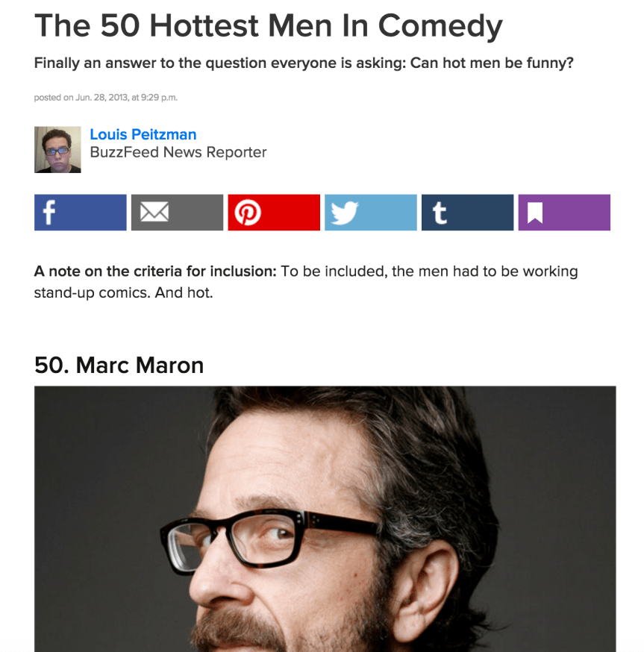Click the BuzzFeed News Reporter byline text
Image resolution: width=644 pixels, height=652 pixels.
coord(178,152)
